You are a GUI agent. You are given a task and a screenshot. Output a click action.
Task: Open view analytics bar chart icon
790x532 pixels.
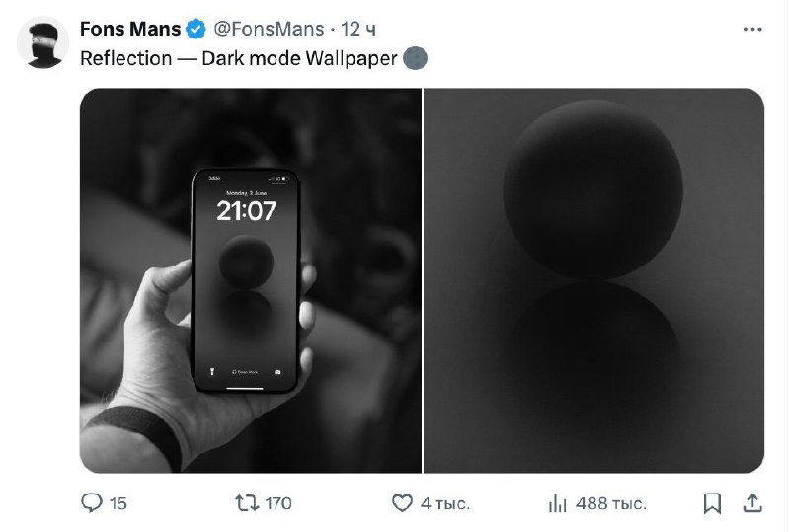point(558,503)
